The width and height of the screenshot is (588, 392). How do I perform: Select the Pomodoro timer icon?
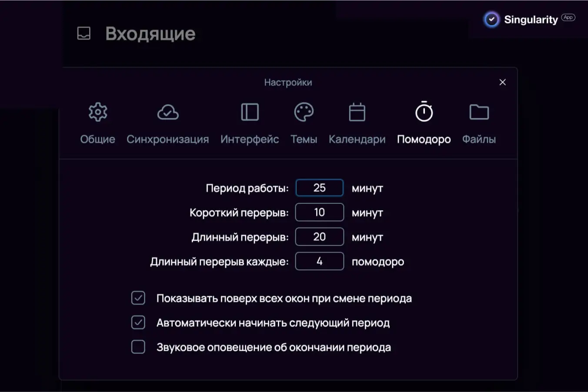coord(424,112)
